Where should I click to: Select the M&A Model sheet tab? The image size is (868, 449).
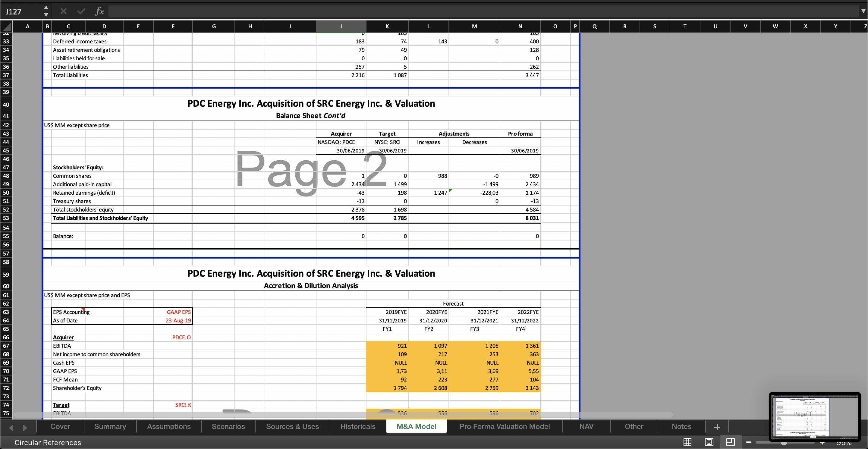pos(417,426)
